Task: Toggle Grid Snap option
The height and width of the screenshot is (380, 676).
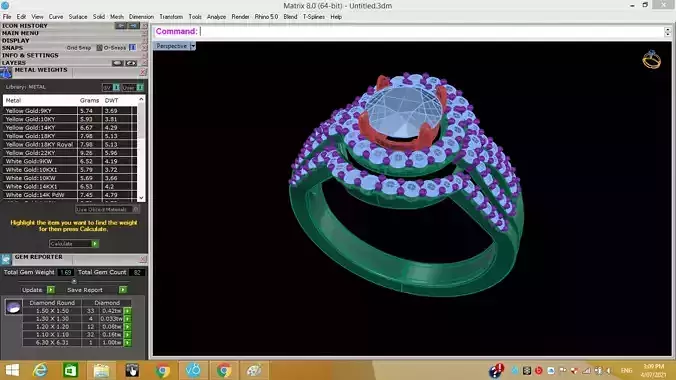Action: [x=78, y=48]
